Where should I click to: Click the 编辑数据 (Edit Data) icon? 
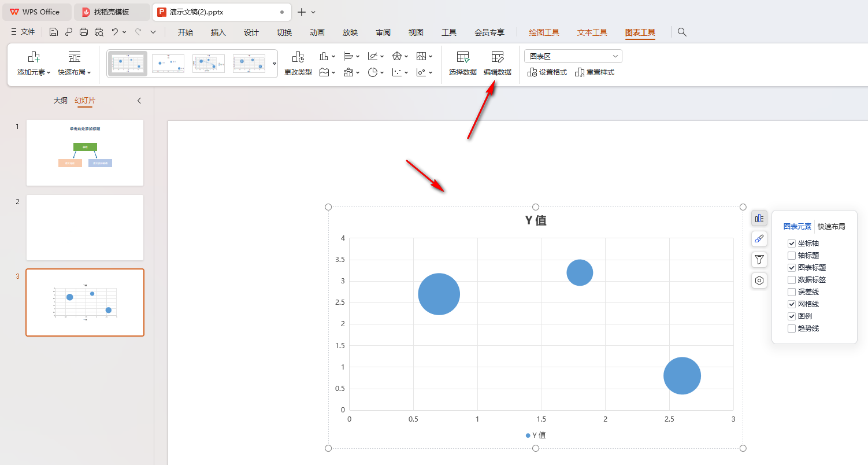(x=497, y=57)
